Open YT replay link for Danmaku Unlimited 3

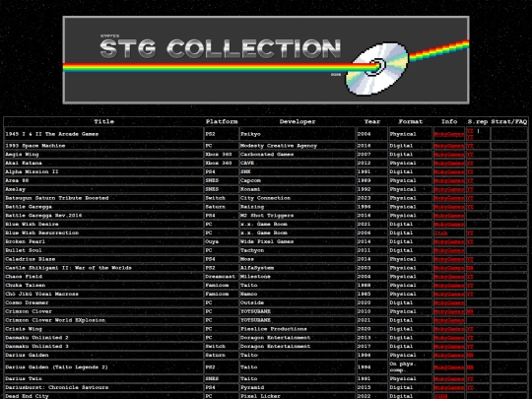pos(470,347)
